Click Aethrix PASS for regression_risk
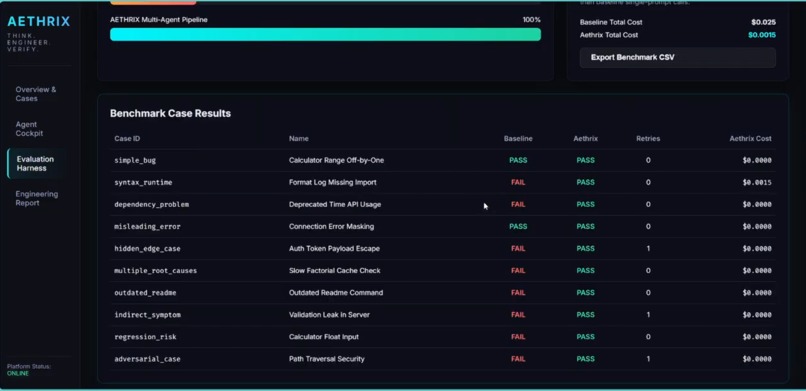This screenshot has width=806, height=391. point(585,337)
